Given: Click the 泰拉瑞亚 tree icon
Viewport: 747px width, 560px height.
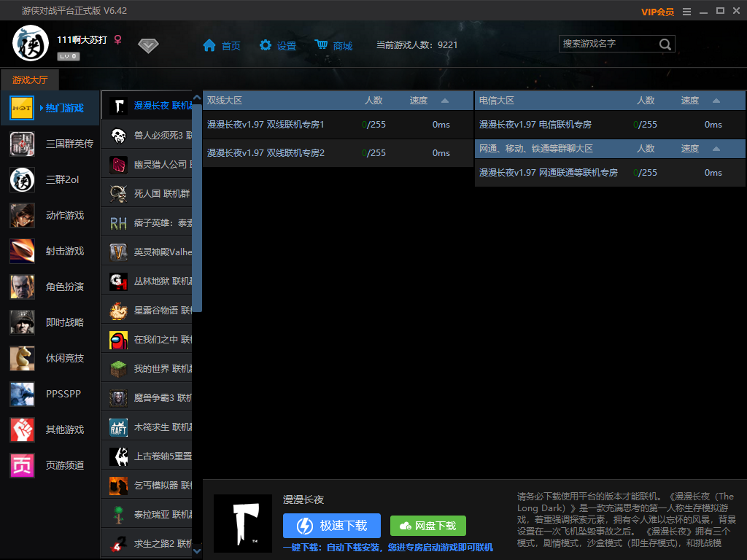Looking at the screenshot, I should point(118,515).
